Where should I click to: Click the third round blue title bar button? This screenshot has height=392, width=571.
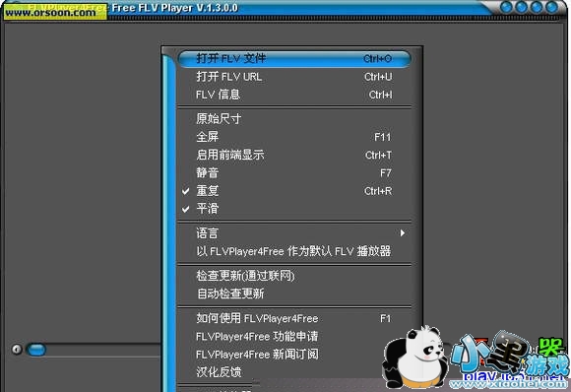click(537, 7)
